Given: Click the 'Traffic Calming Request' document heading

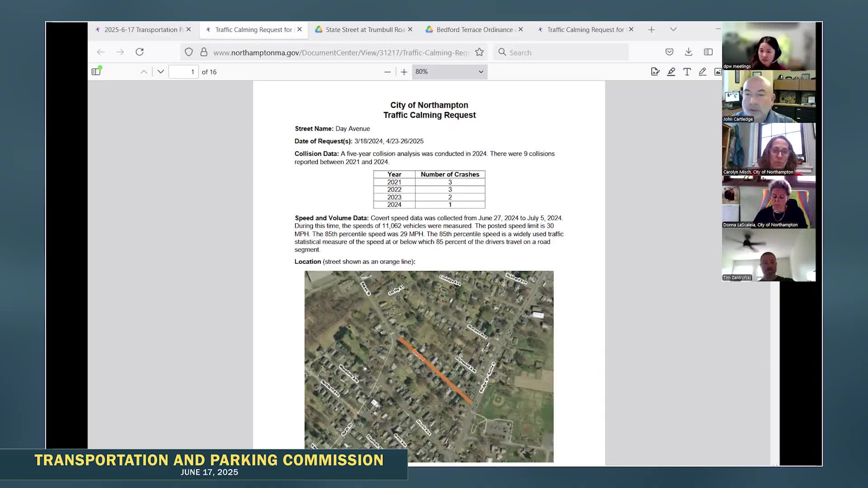Looking at the screenshot, I should pyautogui.click(x=429, y=115).
